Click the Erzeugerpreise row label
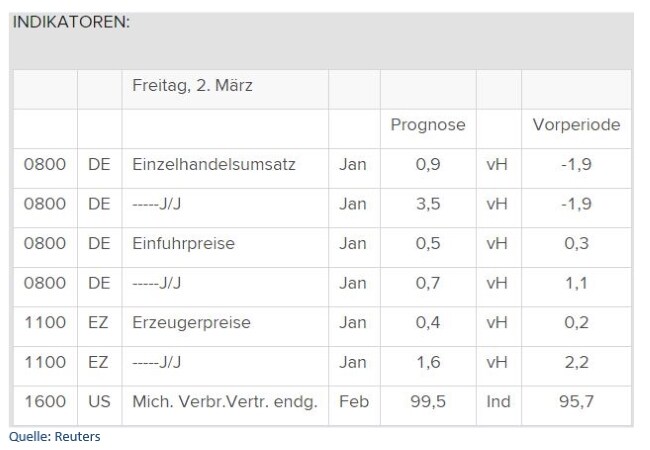650x450 pixels. [x=191, y=323]
